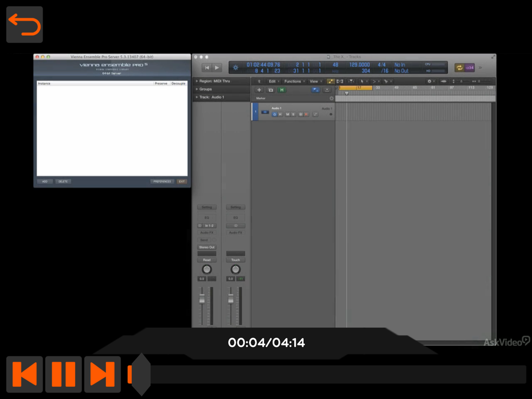Image resolution: width=532 pixels, height=399 pixels.
Task: Click the pan knob on first channel strip
Action: (x=206, y=269)
